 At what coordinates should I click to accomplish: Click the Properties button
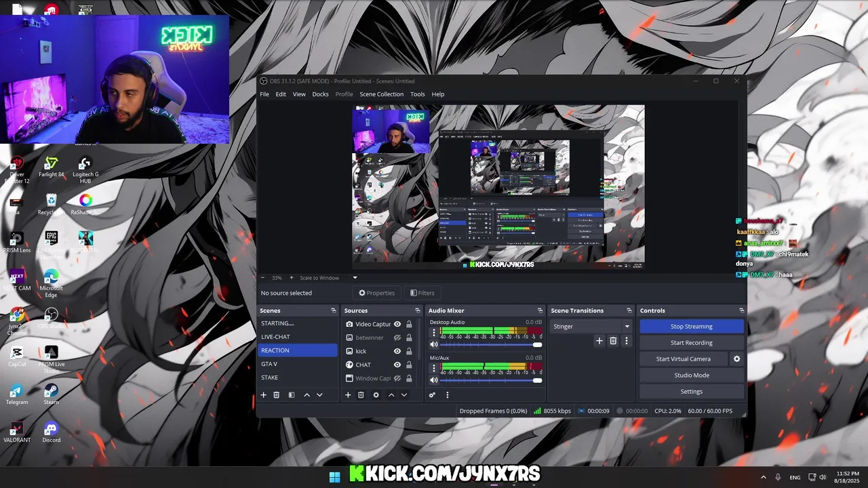pos(376,293)
